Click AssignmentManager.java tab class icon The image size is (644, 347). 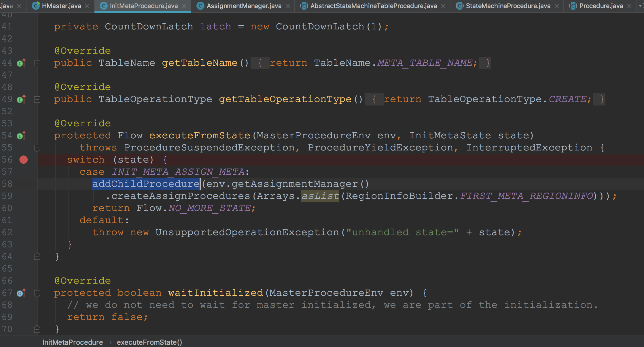click(200, 6)
